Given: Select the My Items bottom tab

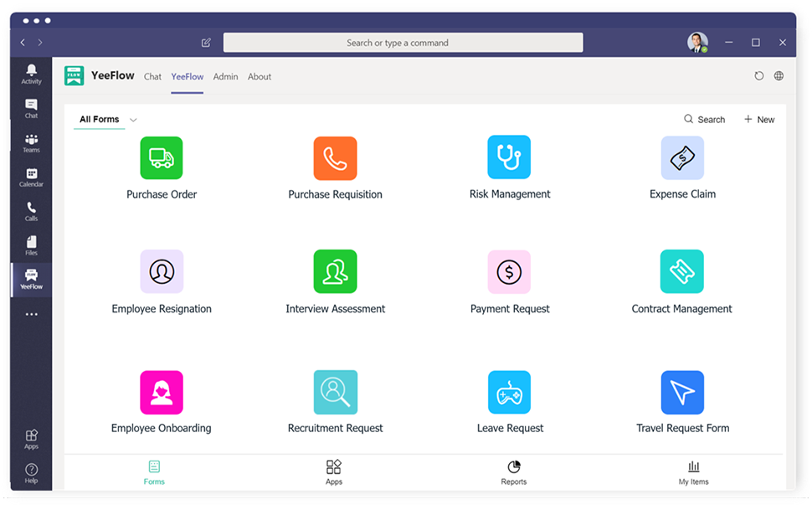Looking at the screenshot, I should (x=693, y=472).
